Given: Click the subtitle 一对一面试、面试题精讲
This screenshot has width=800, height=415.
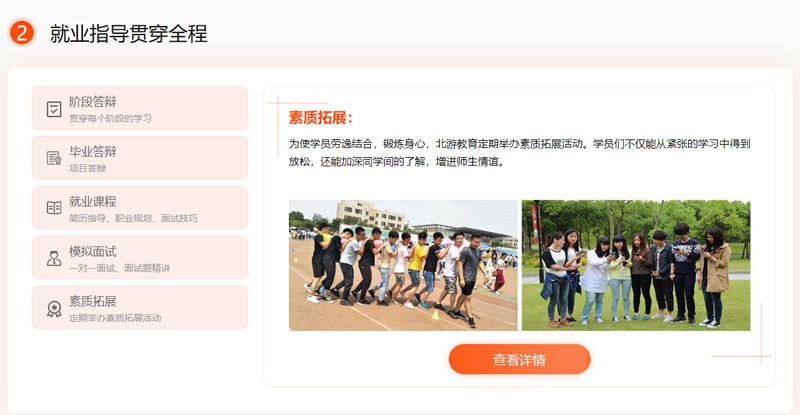Looking at the screenshot, I should pos(119,268).
